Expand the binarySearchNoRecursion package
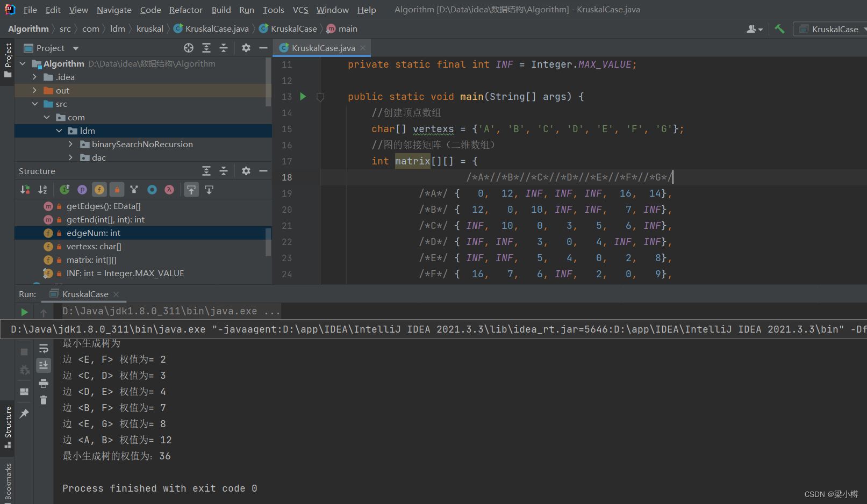Screen dimensions: 867x504 pyautogui.click(x=71, y=144)
